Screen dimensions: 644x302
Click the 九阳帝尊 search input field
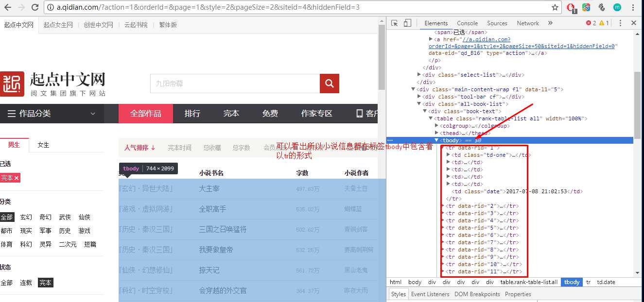(235, 84)
